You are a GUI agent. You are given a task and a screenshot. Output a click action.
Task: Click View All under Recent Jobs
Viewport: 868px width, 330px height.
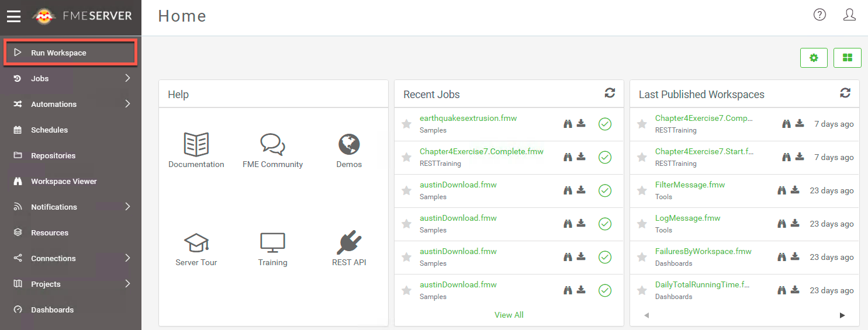509,315
